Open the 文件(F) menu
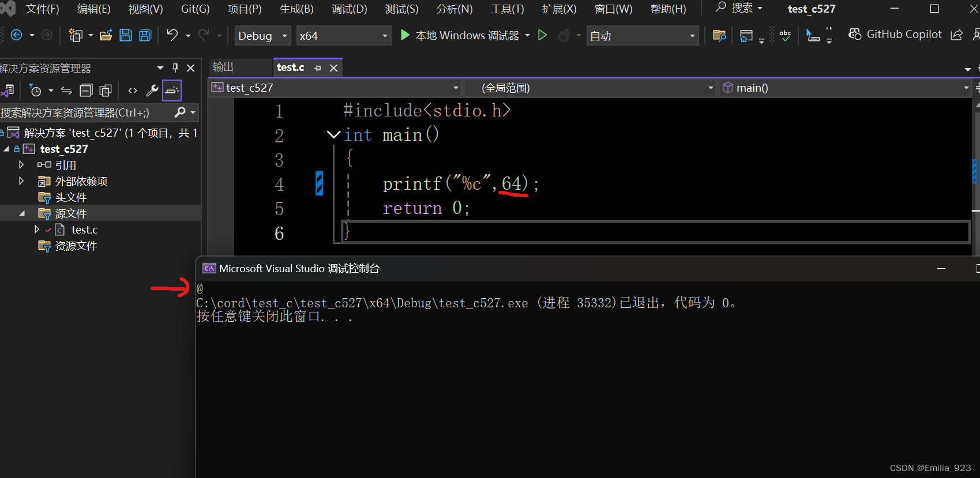This screenshot has height=478, width=980. click(43, 9)
